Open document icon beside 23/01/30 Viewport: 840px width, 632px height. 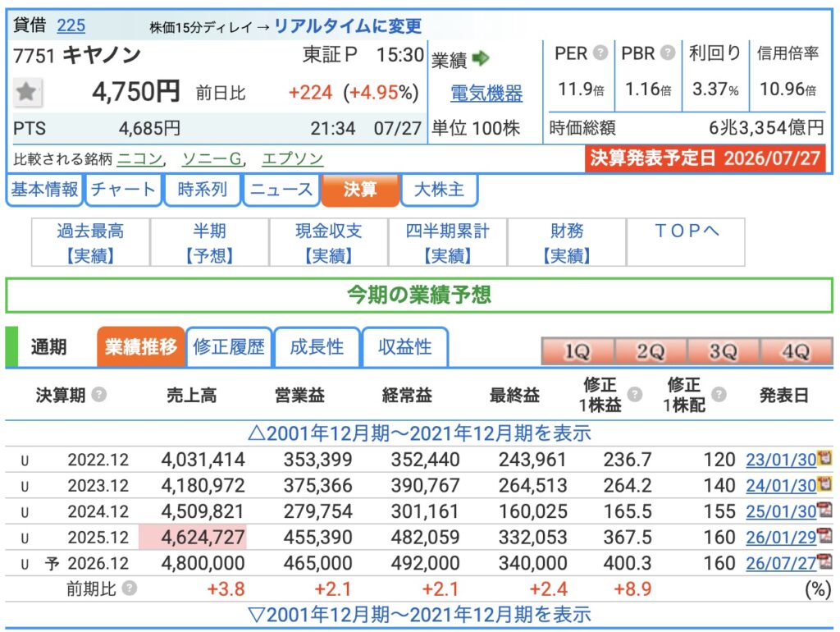click(824, 458)
